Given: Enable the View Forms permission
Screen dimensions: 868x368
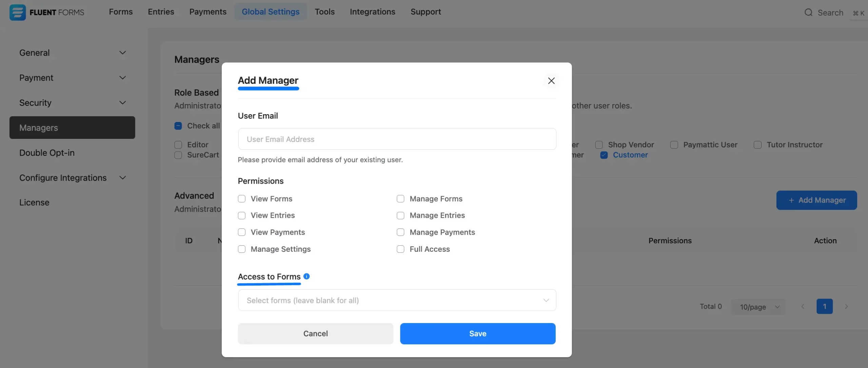Looking at the screenshot, I should pos(242,199).
